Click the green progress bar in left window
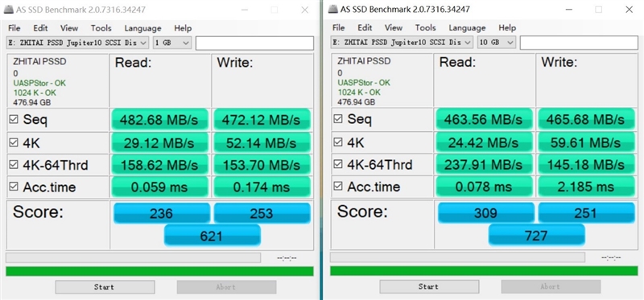The image size is (644, 300). click(x=159, y=271)
